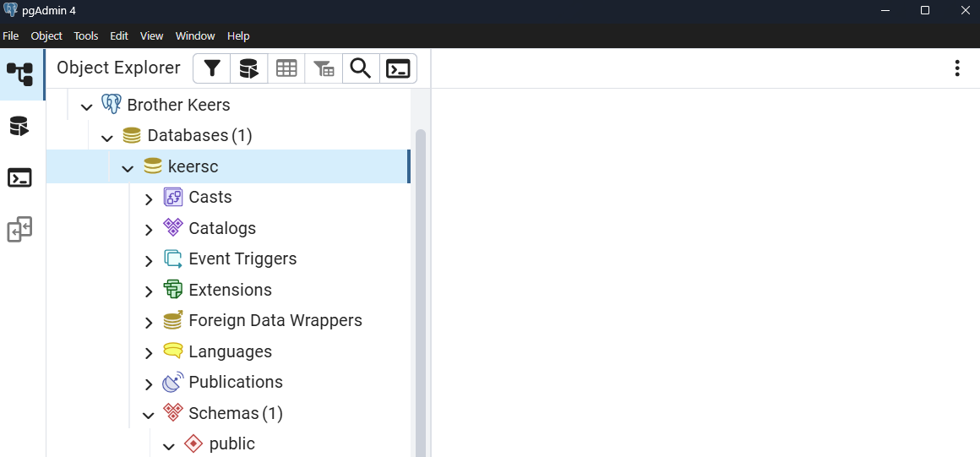
Task: Select the Casts label
Action: (x=210, y=197)
